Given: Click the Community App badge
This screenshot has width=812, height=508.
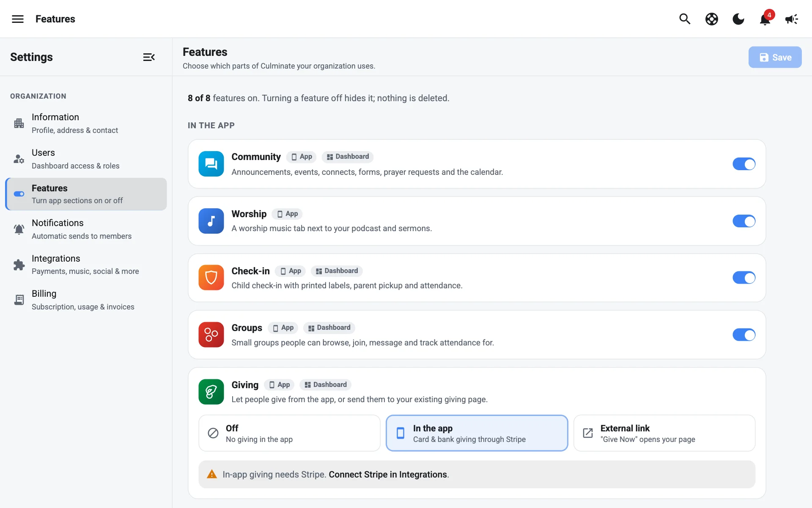Looking at the screenshot, I should [302, 157].
